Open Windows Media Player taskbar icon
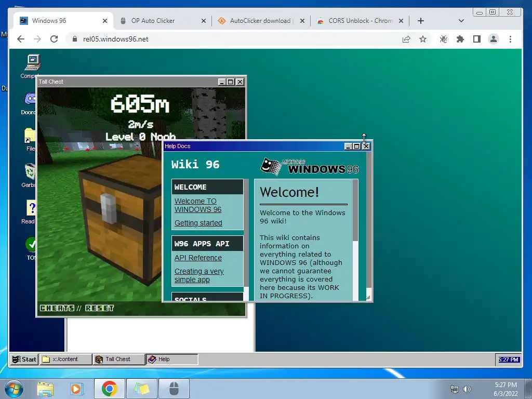 pos(77,389)
